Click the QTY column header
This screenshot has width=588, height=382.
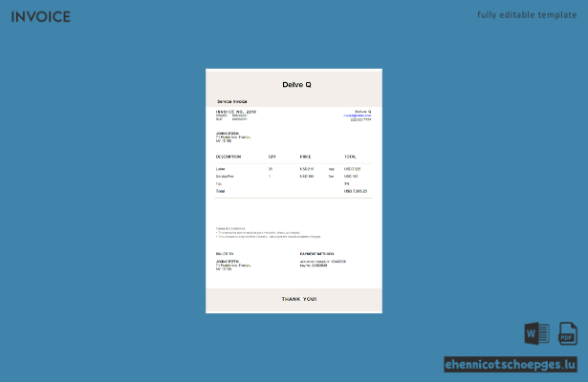pyautogui.click(x=272, y=157)
